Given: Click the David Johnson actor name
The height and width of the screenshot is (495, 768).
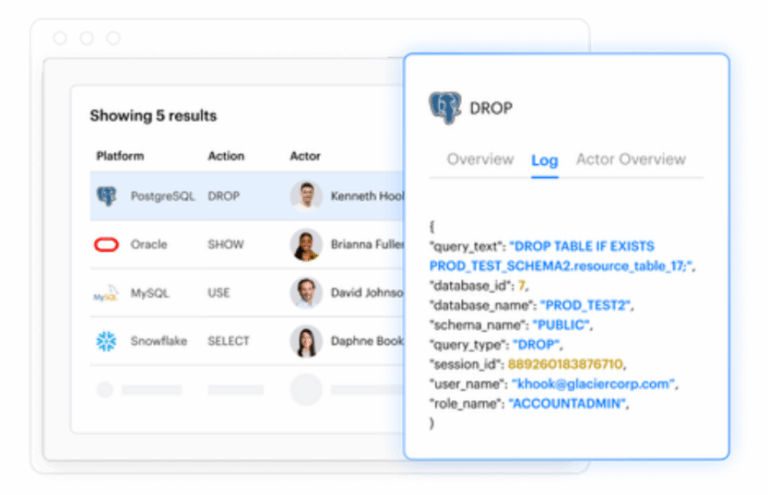Looking at the screenshot, I should [x=367, y=293].
